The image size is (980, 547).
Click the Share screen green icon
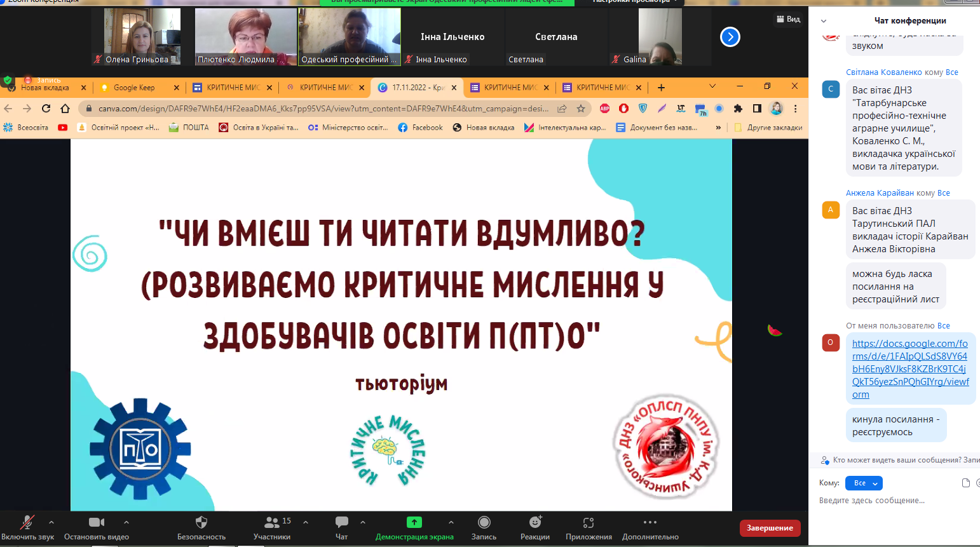coord(414,523)
